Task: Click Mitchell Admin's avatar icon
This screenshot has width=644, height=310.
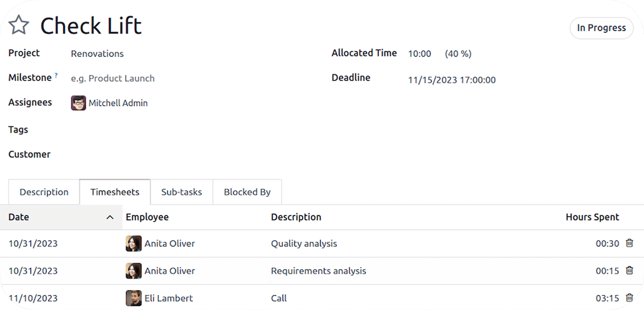Action: coord(78,103)
